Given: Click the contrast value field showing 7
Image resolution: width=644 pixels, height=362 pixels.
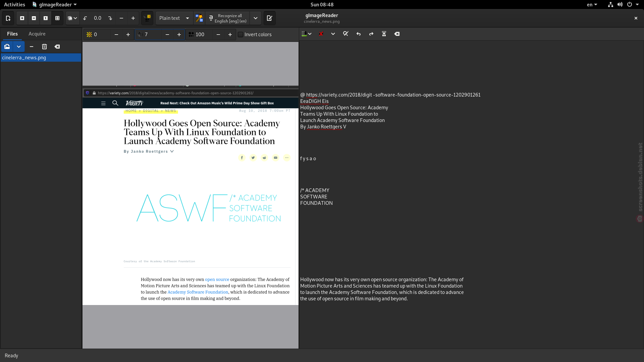Looking at the screenshot, I should pyautogui.click(x=153, y=35).
